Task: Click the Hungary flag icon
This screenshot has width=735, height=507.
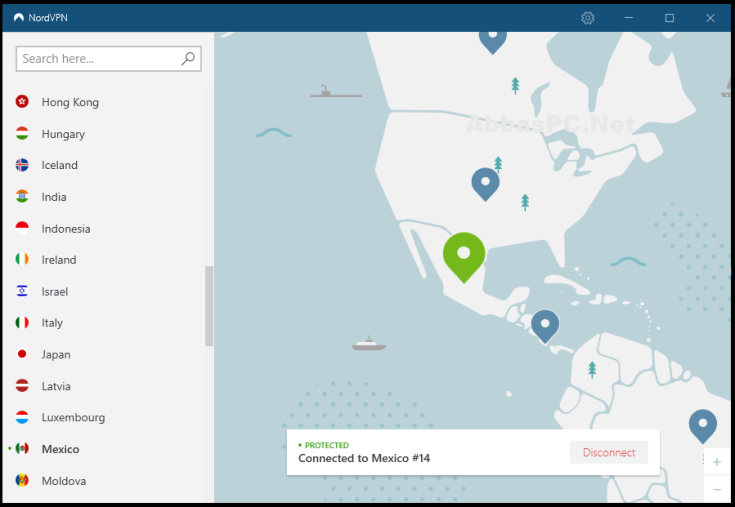Action: [22, 133]
